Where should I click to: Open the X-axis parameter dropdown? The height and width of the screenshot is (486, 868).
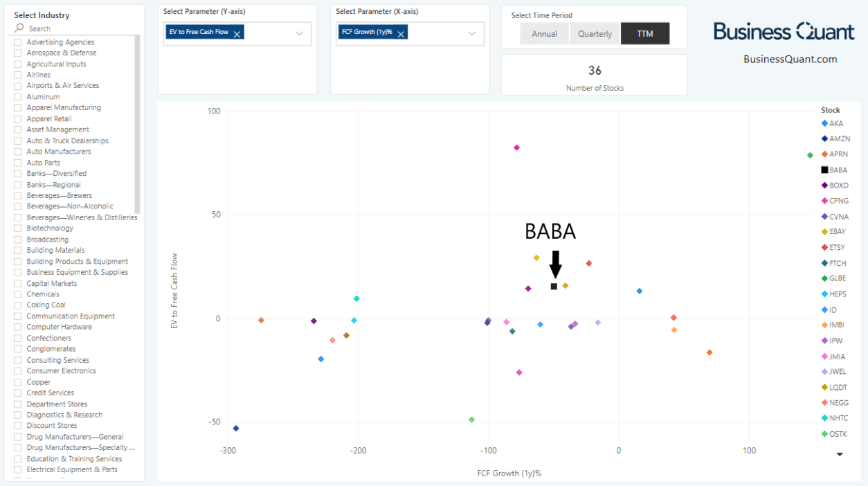tap(472, 33)
